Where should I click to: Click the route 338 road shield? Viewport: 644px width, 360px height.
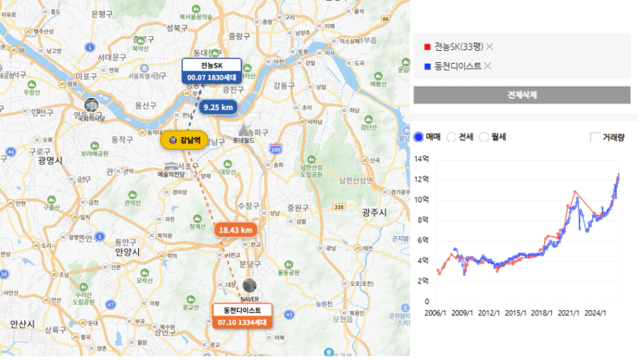[x=339, y=207]
